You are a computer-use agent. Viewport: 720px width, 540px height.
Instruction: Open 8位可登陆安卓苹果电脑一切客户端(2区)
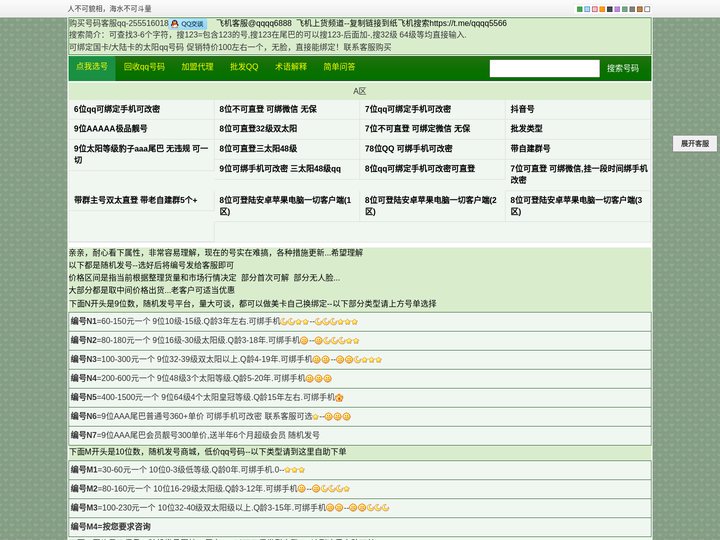(431, 206)
